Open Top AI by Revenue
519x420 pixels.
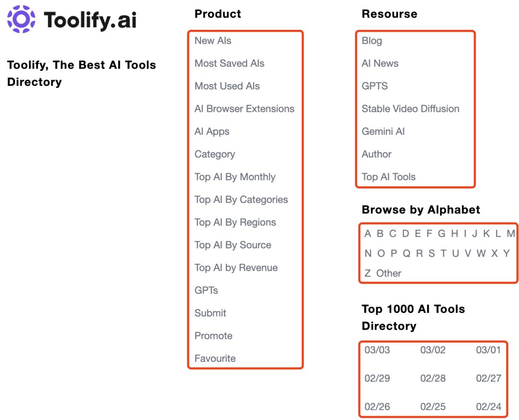[236, 268]
